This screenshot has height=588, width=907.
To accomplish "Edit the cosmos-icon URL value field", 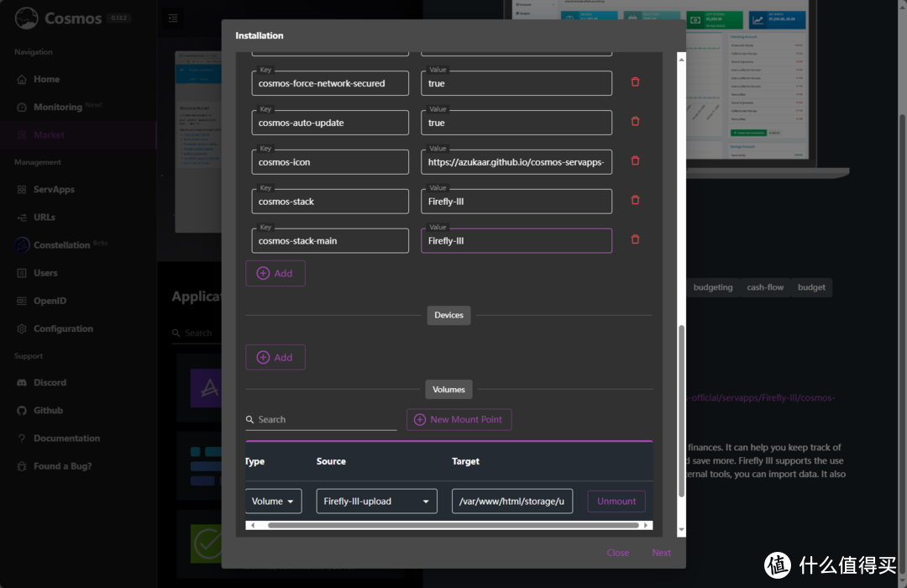I will 516,162.
